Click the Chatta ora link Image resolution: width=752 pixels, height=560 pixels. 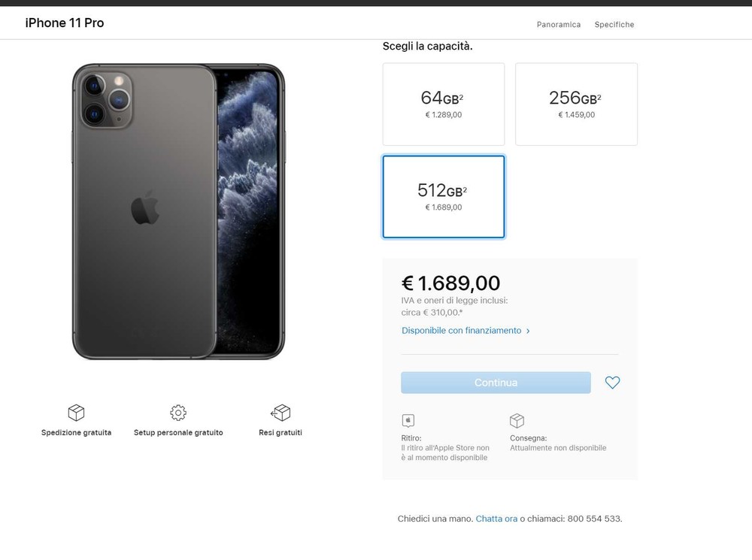pos(496,519)
